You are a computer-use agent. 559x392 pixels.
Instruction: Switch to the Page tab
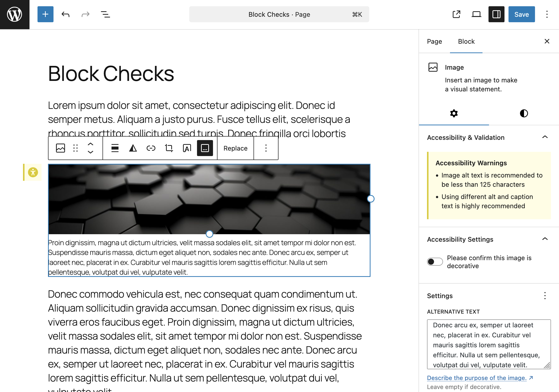pyautogui.click(x=434, y=41)
